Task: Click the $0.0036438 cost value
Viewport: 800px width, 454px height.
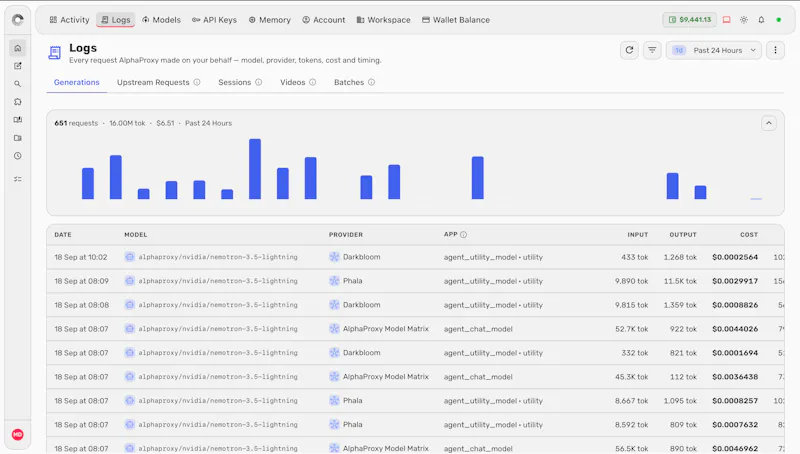Action: coord(735,377)
